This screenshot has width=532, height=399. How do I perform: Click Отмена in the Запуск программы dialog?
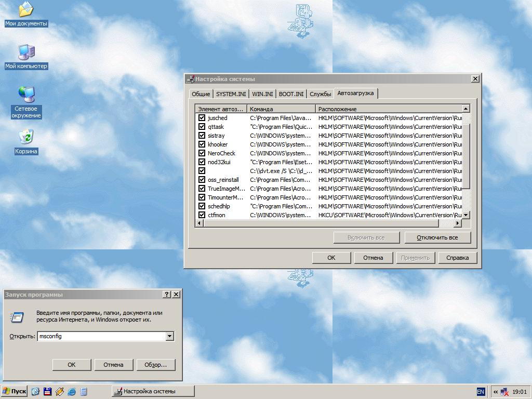113,365
